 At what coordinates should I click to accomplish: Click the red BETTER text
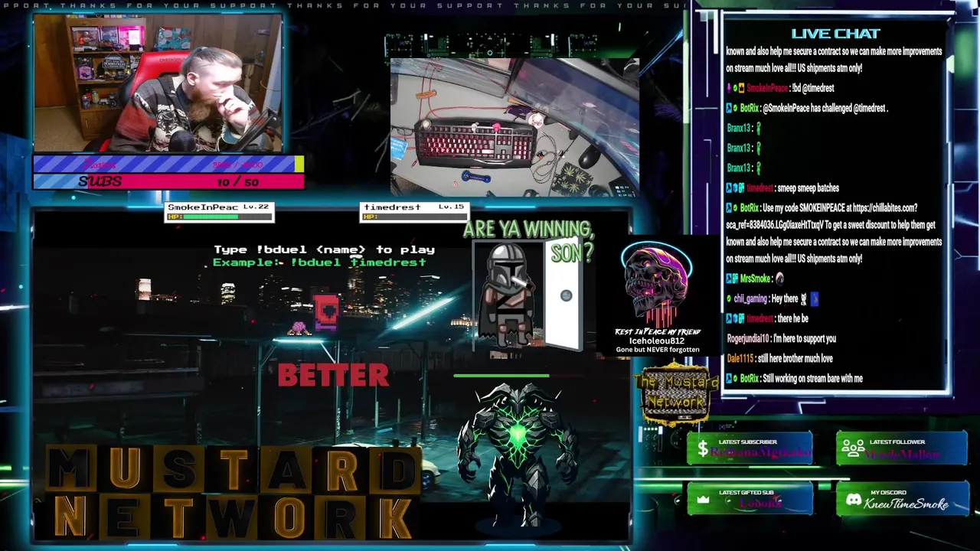[x=333, y=376]
